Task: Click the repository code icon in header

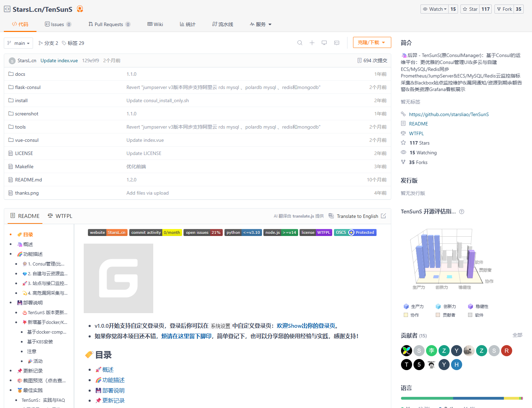Action: pyautogui.click(x=7, y=9)
